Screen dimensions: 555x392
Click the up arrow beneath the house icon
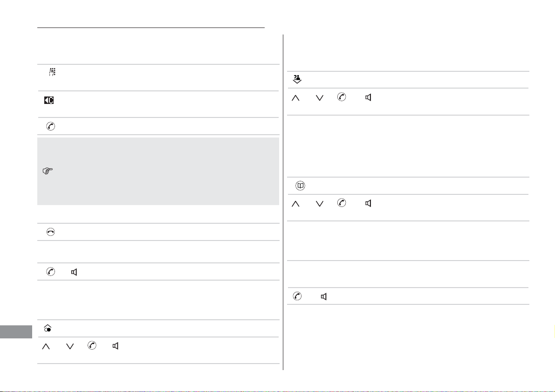pos(46,346)
